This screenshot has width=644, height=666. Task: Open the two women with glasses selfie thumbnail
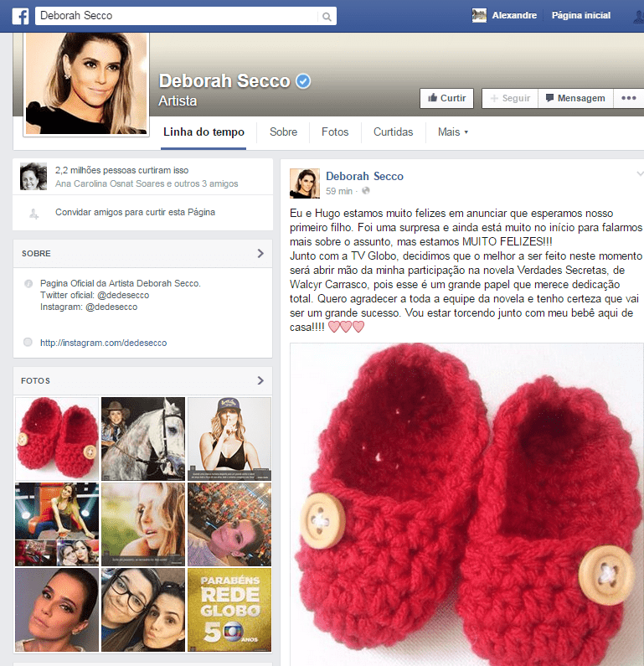pyautogui.click(x=143, y=610)
